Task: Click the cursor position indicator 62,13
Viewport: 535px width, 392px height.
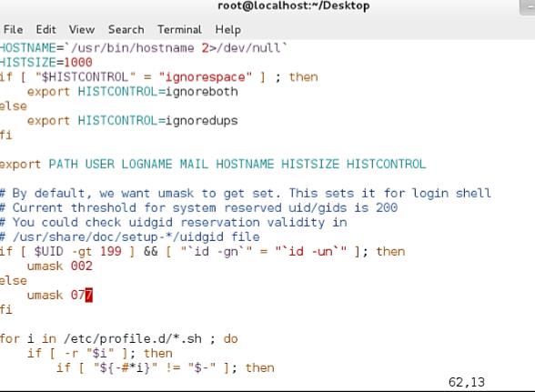Action: pos(467,382)
